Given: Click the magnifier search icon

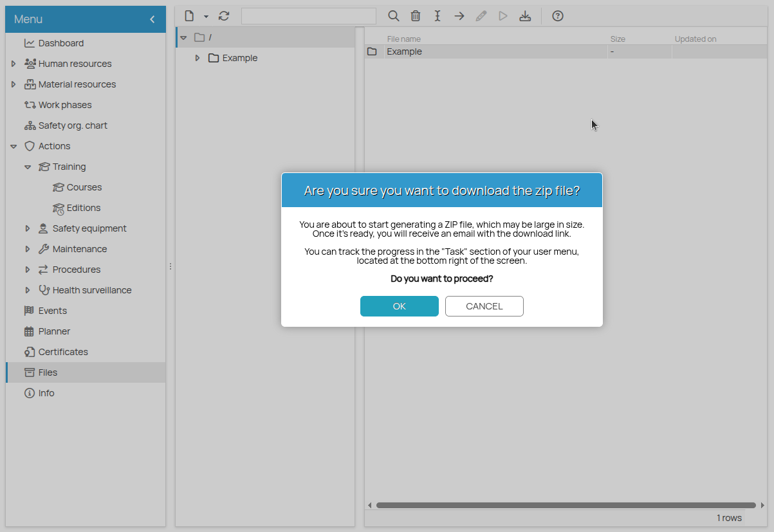Looking at the screenshot, I should click(394, 16).
